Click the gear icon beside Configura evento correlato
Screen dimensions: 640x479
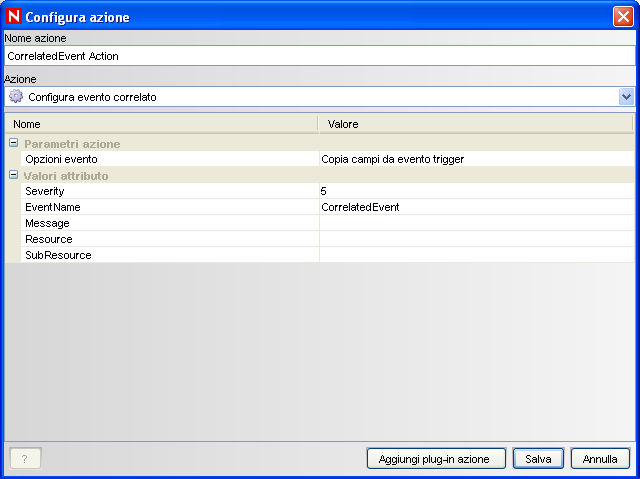16,96
